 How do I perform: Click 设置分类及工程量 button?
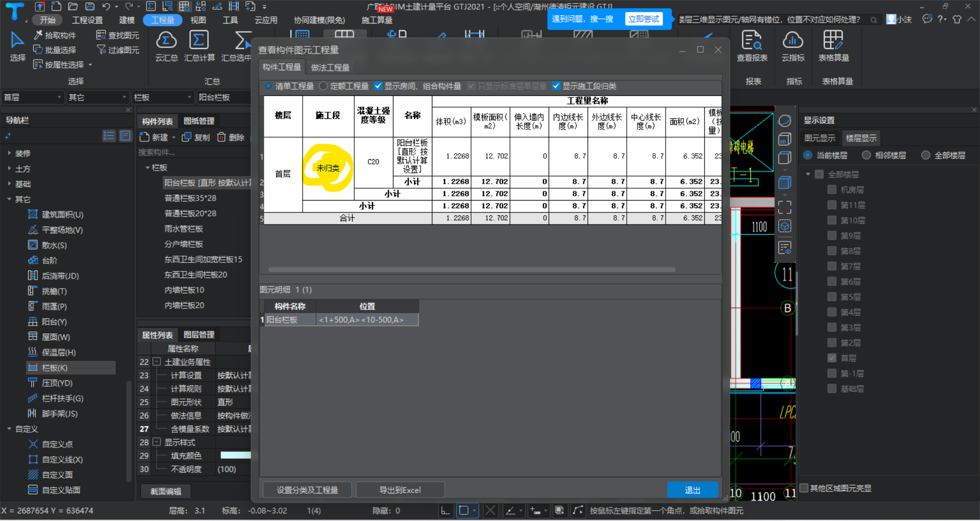(x=307, y=490)
